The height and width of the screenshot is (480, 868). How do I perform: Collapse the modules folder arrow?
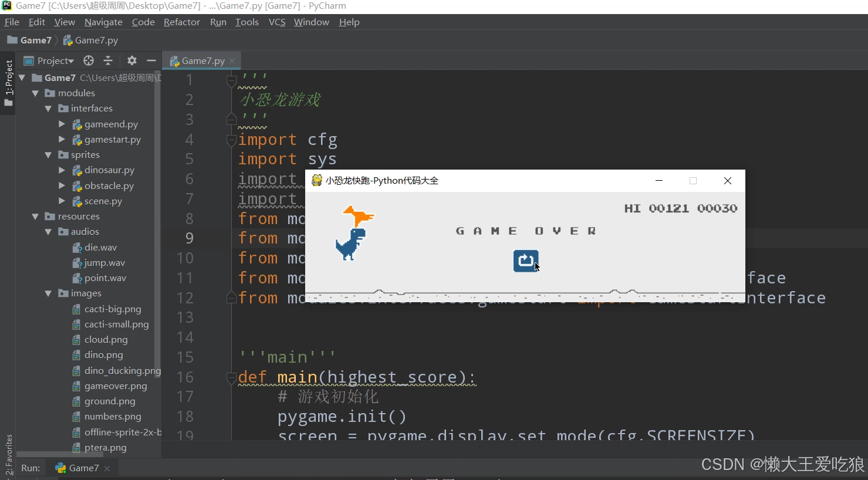[35, 93]
